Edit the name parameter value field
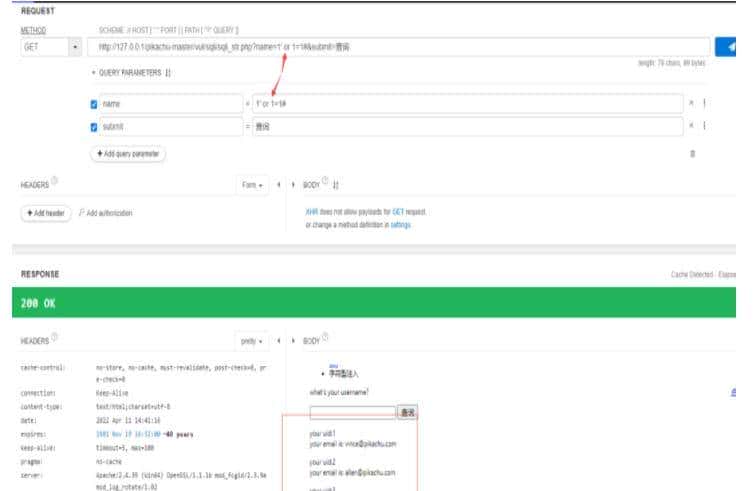Image resolution: width=756 pixels, height=491 pixels. coord(468,104)
